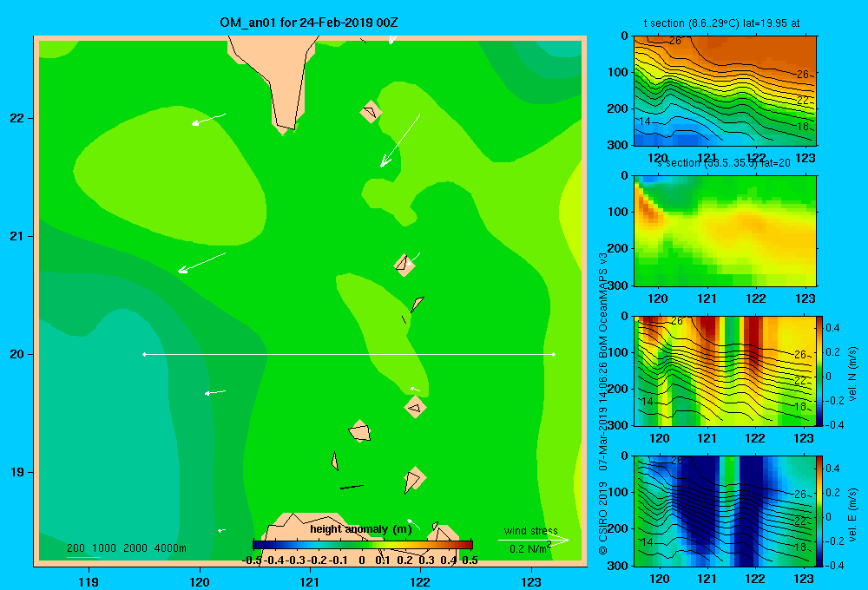868x590 pixels.
Task: Click longitude label '121' below main map
Action: tap(310, 581)
